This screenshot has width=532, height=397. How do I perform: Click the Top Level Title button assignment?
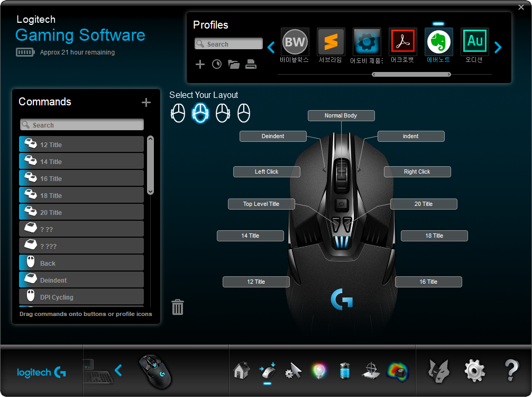click(261, 204)
